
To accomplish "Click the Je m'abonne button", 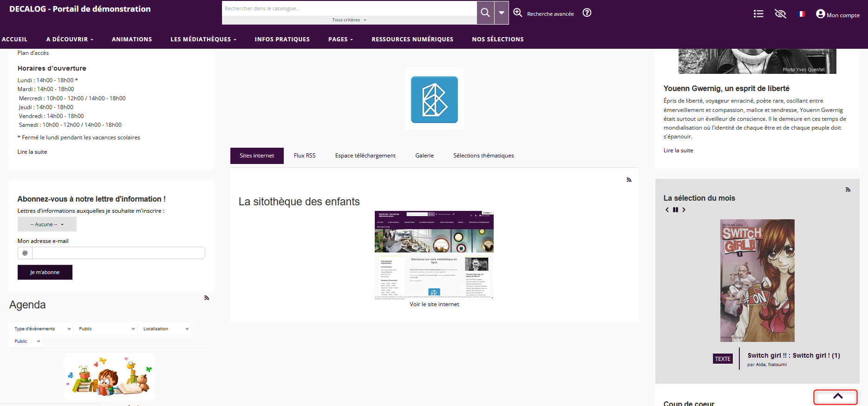I will [x=45, y=272].
